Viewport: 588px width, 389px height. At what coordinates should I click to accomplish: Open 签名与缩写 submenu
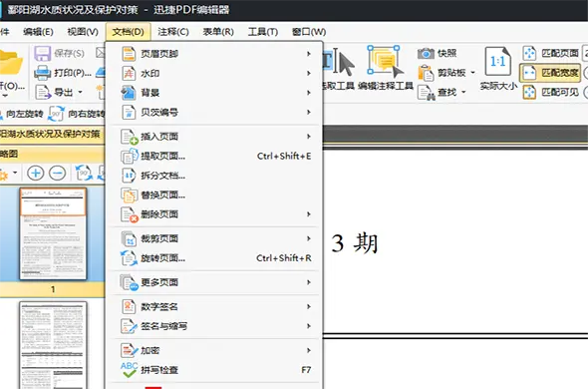214,326
